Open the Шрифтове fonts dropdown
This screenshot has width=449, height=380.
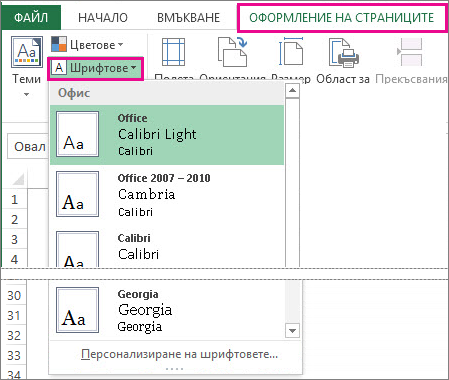pos(95,68)
